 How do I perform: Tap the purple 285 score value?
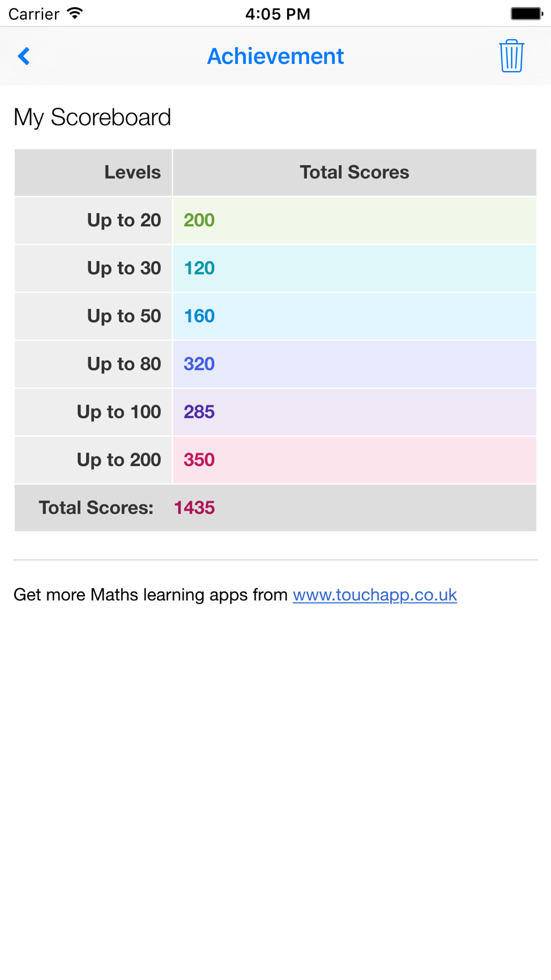[x=199, y=412]
